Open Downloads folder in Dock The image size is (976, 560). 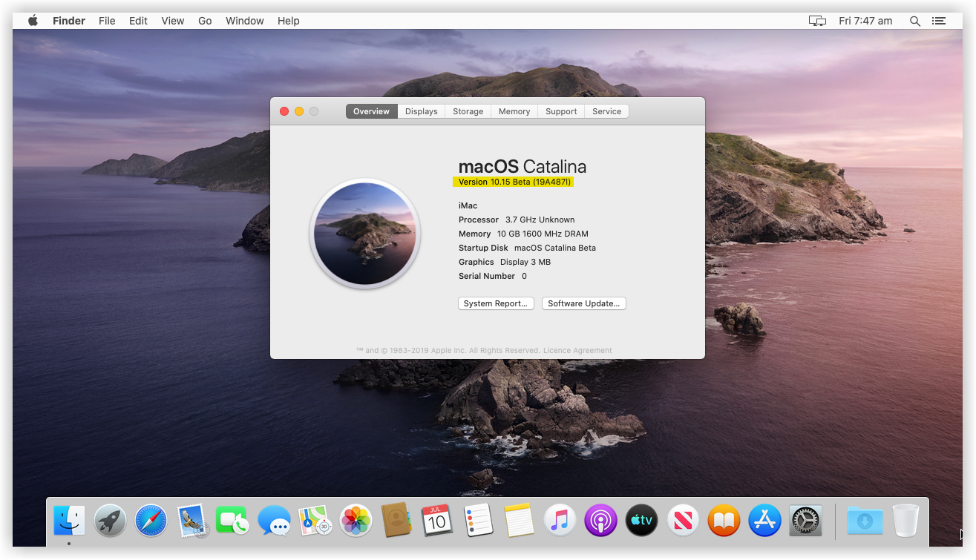click(865, 520)
